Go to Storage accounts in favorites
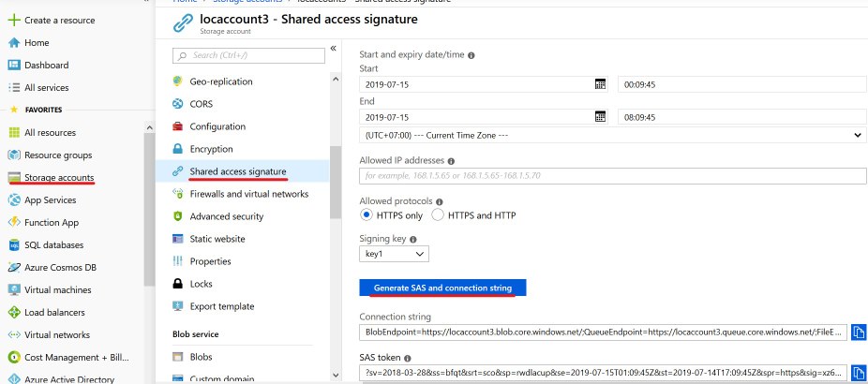868x384 pixels. pyautogui.click(x=59, y=178)
